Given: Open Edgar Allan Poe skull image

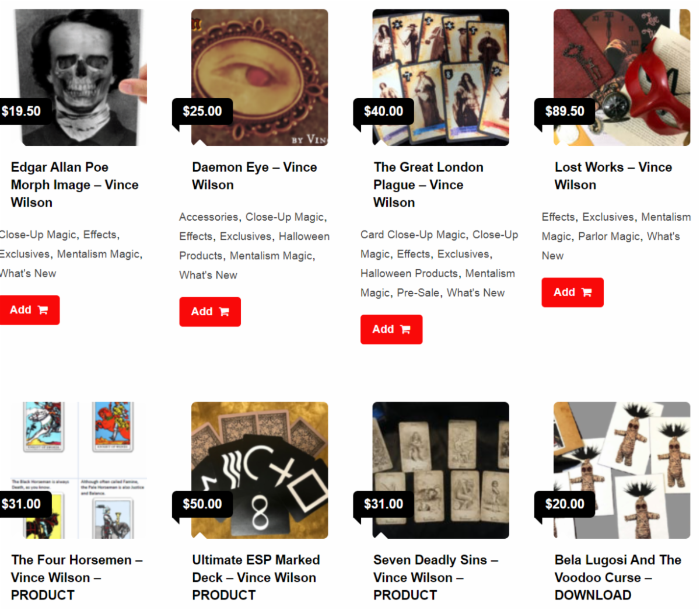Looking at the screenshot, I should click(x=79, y=78).
